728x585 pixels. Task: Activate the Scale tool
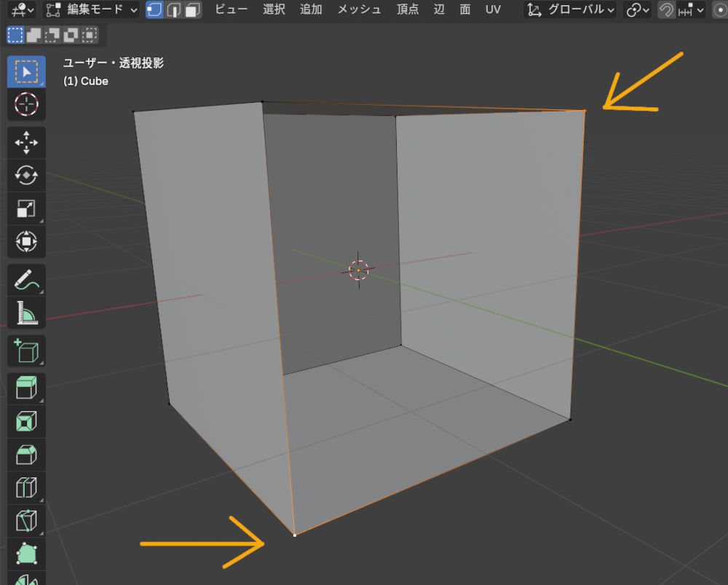(26, 208)
